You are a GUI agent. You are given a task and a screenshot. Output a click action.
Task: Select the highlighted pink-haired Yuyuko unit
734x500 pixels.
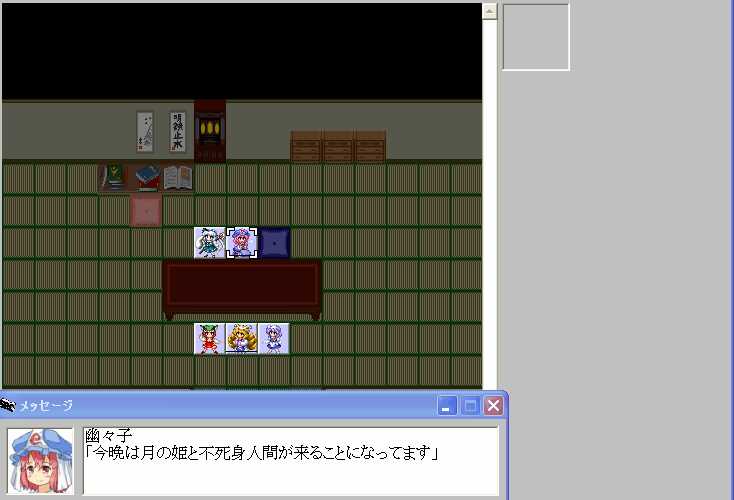click(x=242, y=243)
